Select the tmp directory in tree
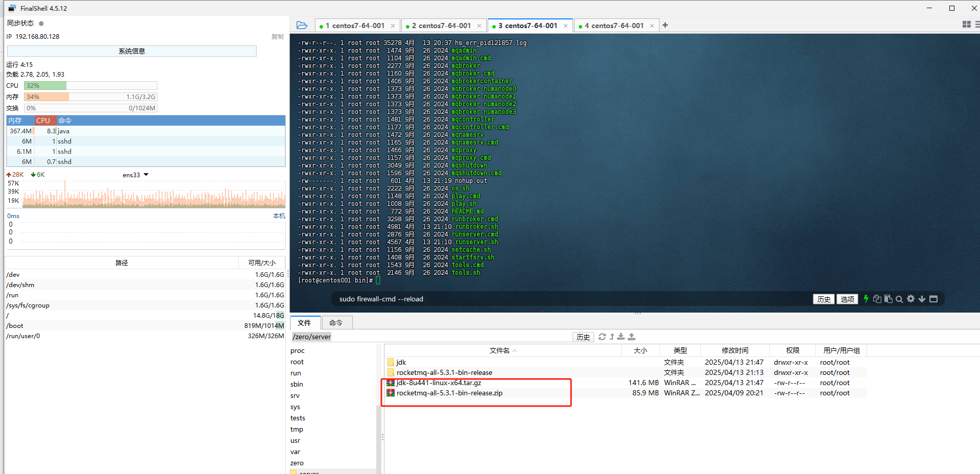Image resolution: width=980 pixels, height=474 pixels. tap(297, 430)
